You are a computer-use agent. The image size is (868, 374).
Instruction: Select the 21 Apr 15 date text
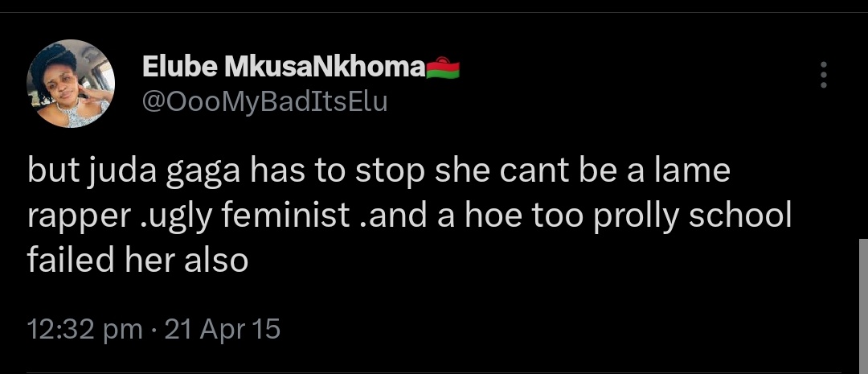[223, 329]
